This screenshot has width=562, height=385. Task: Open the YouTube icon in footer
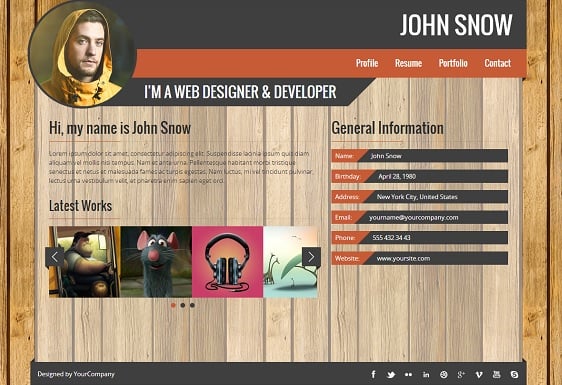click(496, 374)
